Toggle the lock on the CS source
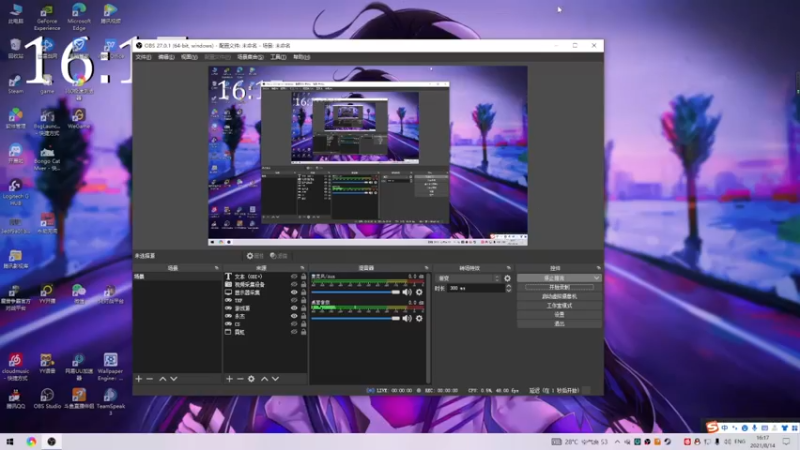 [304, 324]
